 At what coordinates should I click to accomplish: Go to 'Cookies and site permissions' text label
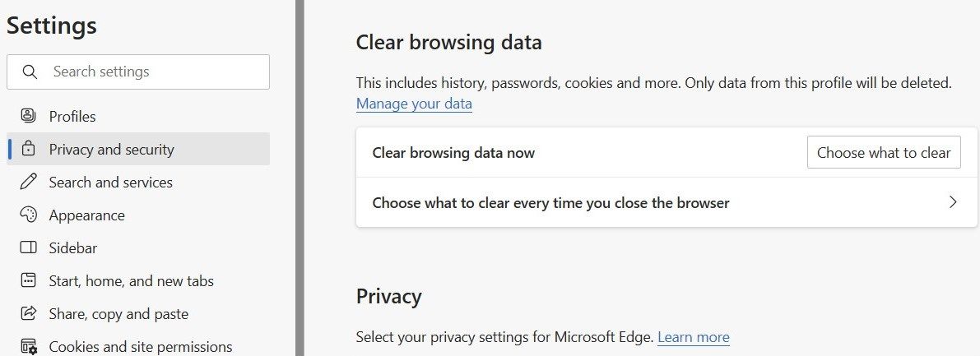pyautogui.click(x=140, y=346)
